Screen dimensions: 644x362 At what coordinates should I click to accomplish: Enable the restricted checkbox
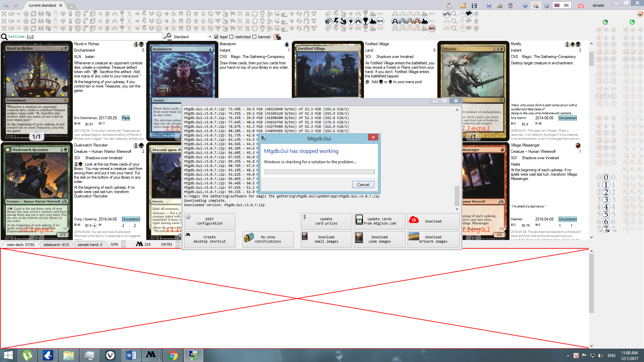click(x=231, y=37)
